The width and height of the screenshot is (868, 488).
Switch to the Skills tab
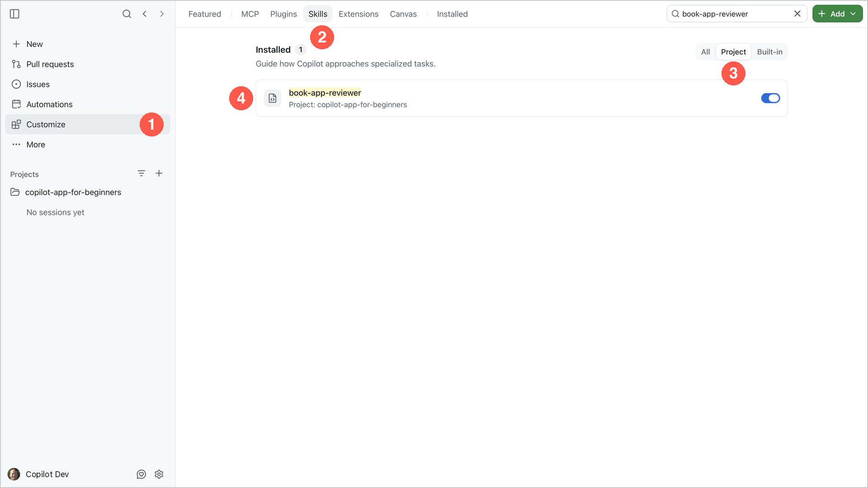(318, 14)
